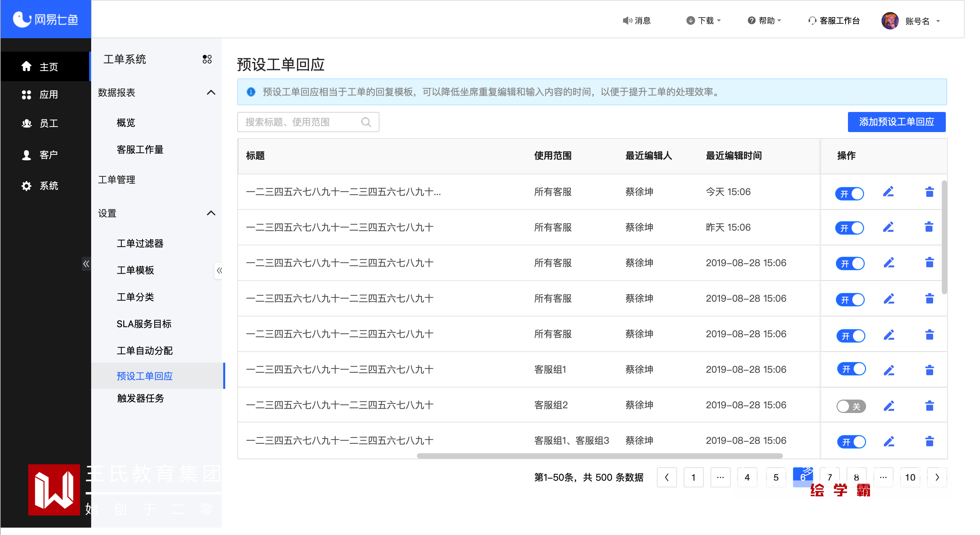Turn off the toggle in the 今天 15:06 row

(849, 193)
